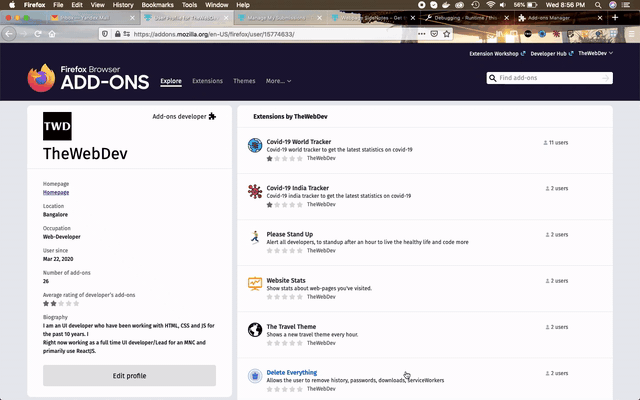This screenshot has height=400, width=640.
Task: Open the volume control in menu bar
Action: (x=503, y=5)
